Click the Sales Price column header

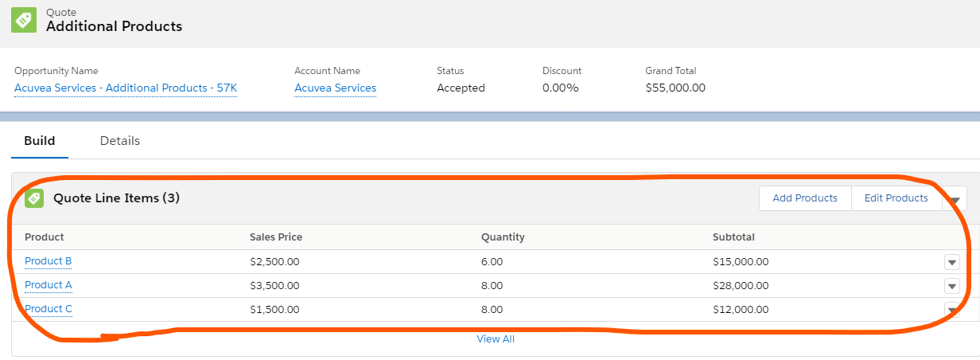tap(276, 237)
